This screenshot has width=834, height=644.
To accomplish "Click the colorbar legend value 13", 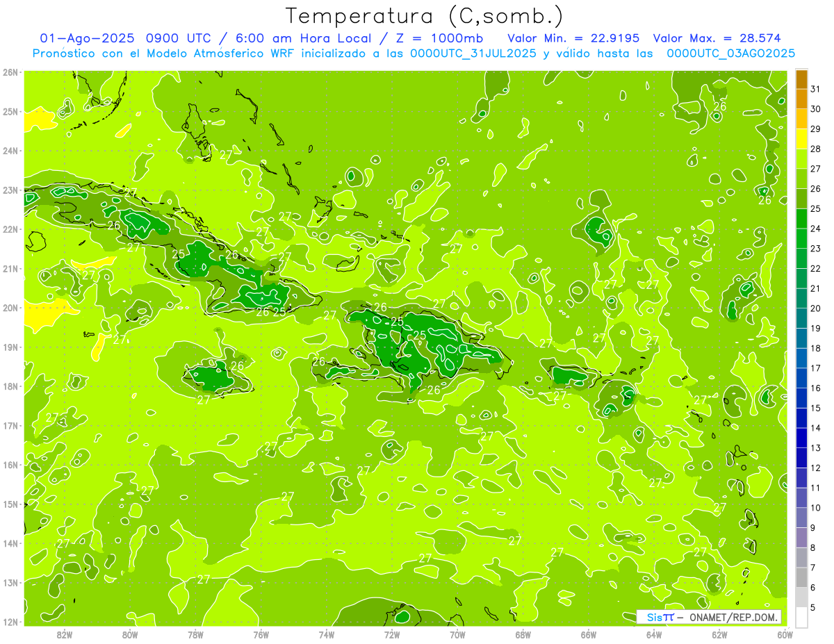I will (816, 448).
